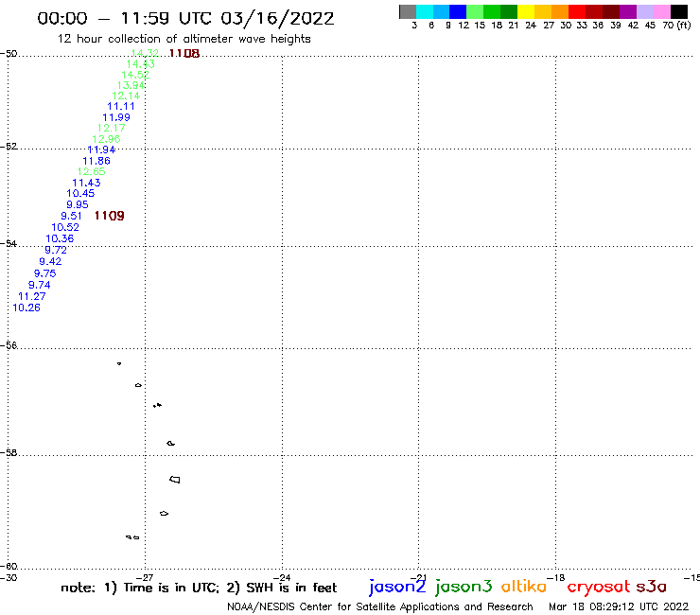700x615 pixels.
Task: Click the wave height value 13.94
Action: (131, 85)
